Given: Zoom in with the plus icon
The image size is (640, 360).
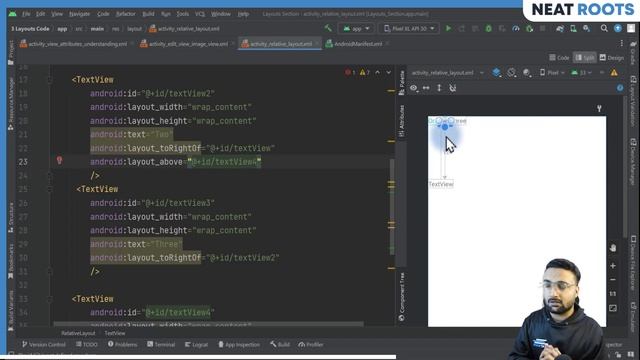Looking at the screenshot, I should pyautogui.click(x=613, y=266).
